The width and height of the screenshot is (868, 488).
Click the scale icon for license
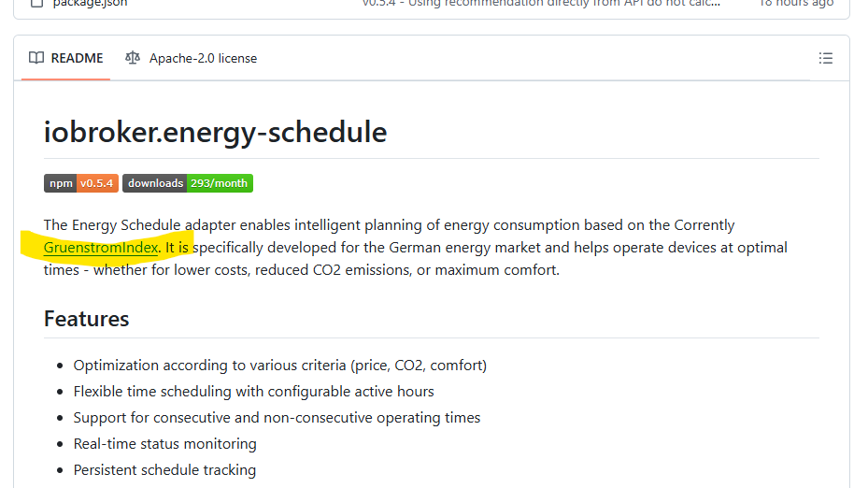pyautogui.click(x=133, y=58)
